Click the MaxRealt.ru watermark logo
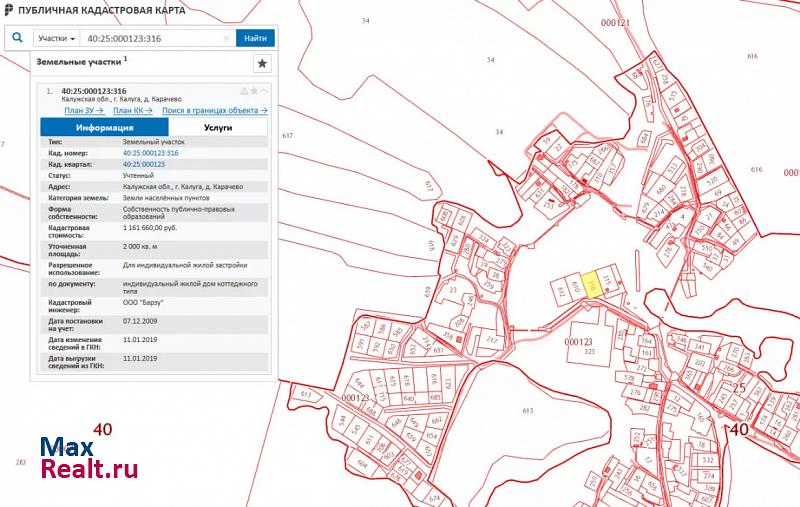 point(88,457)
